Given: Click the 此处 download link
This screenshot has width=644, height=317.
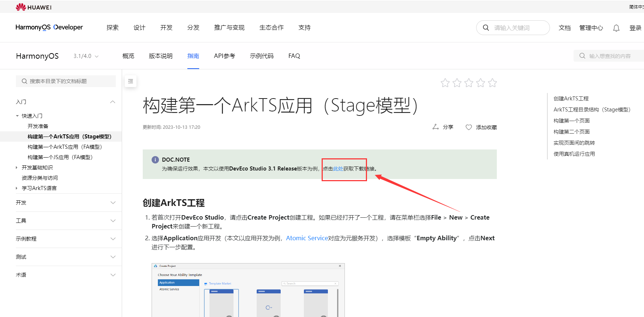Looking at the screenshot, I should [338, 169].
